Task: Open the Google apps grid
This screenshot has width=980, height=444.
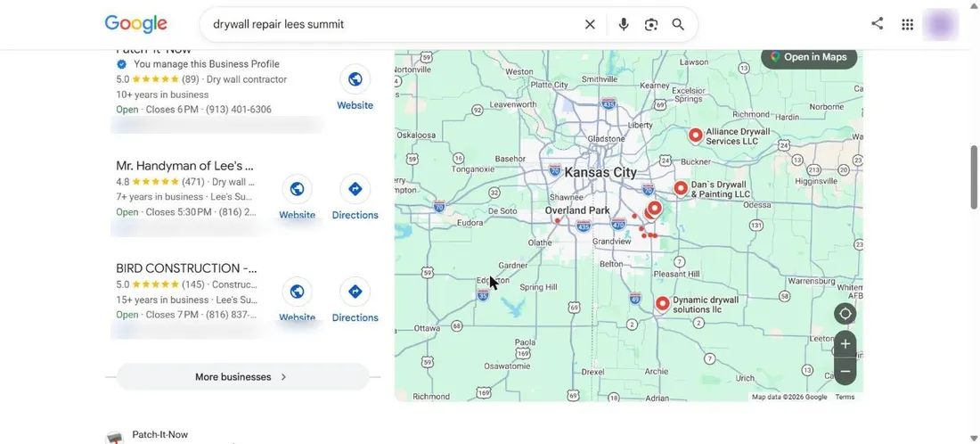Action: pos(908,24)
